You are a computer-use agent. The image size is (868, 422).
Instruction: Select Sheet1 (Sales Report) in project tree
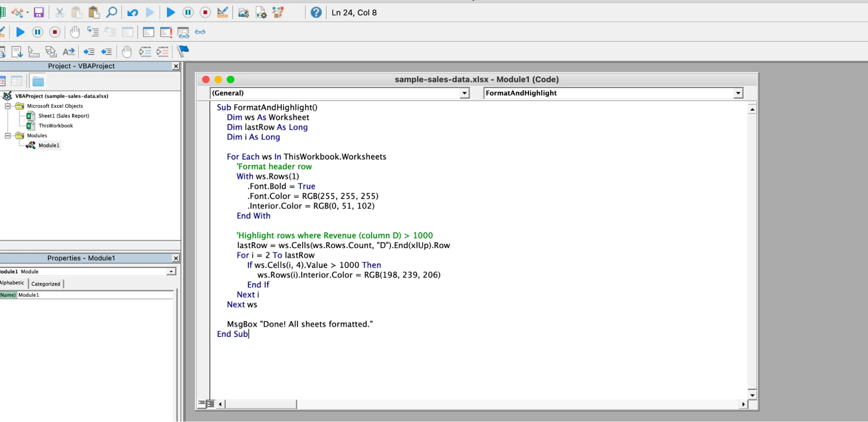63,116
